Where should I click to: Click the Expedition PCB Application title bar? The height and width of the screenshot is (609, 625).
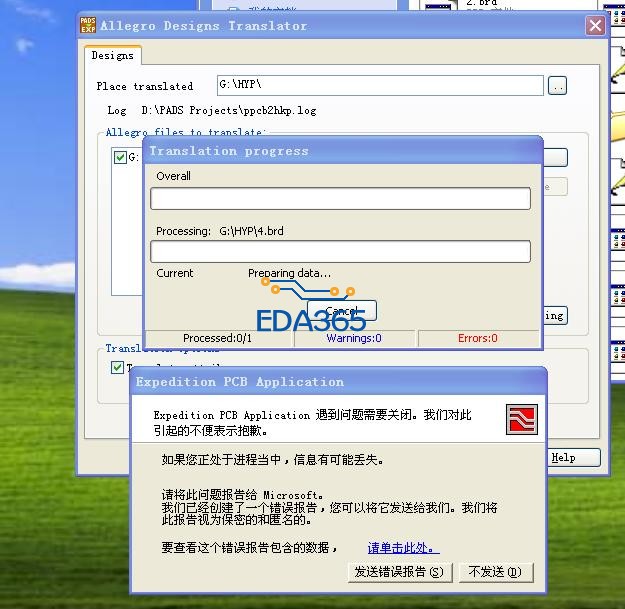338,381
